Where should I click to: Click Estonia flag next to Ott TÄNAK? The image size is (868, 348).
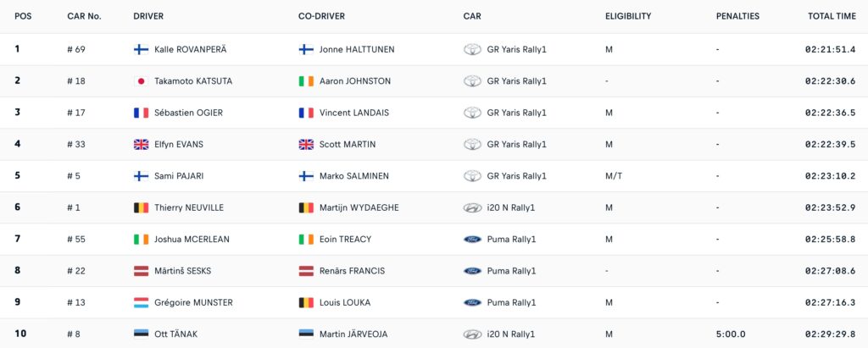[142, 334]
